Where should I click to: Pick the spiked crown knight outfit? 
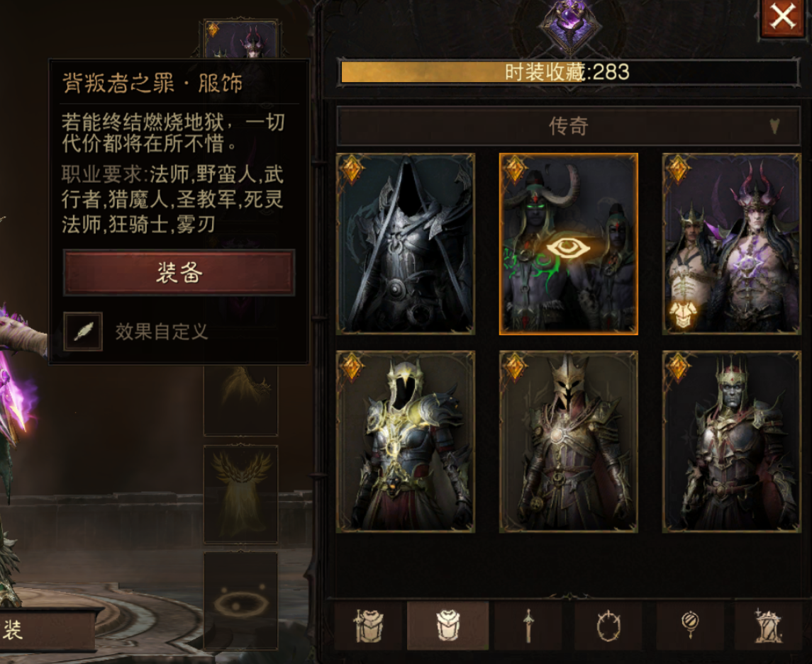click(569, 441)
